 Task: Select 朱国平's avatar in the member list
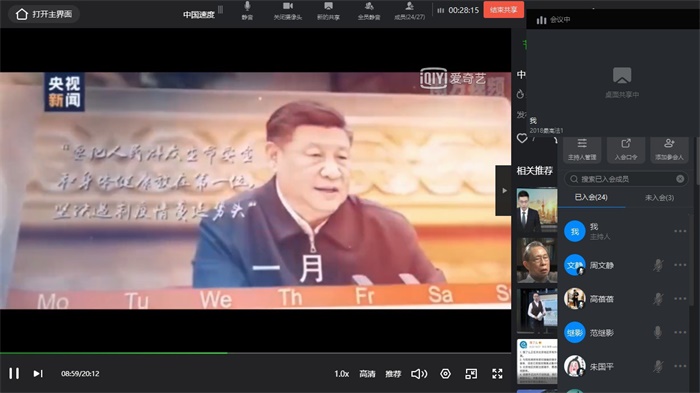tap(575, 366)
